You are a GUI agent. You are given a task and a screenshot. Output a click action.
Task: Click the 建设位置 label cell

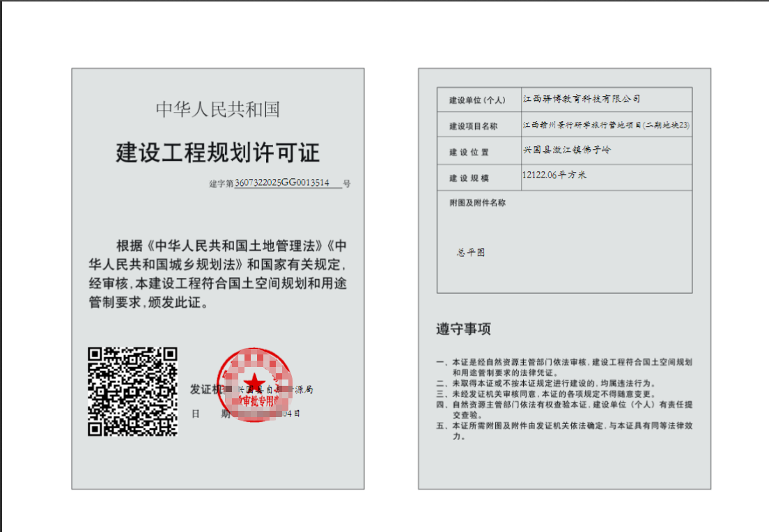pyautogui.click(x=469, y=152)
